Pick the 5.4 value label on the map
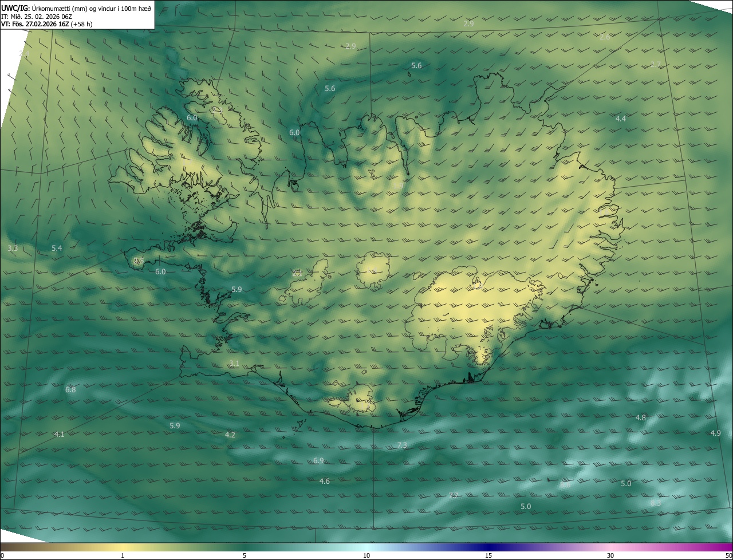This screenshot has height=560, width=733. pos(57,248)
